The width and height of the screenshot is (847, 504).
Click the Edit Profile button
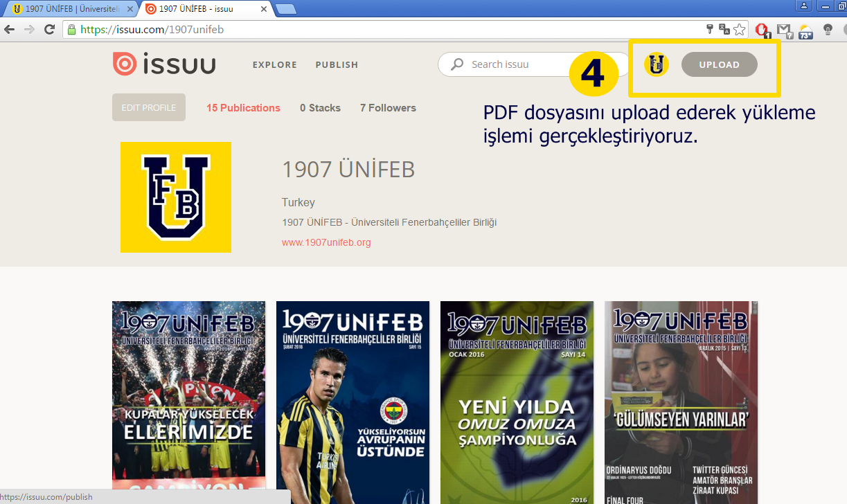149,107
